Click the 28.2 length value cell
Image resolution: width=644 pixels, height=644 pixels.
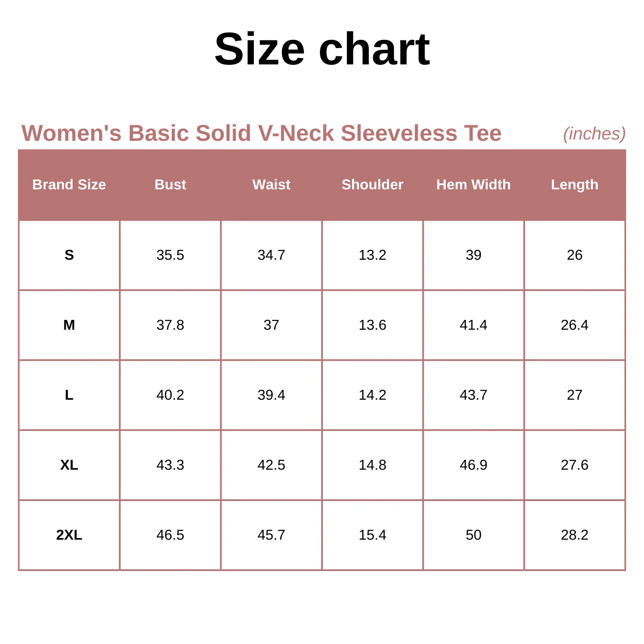tap(575, 535)
